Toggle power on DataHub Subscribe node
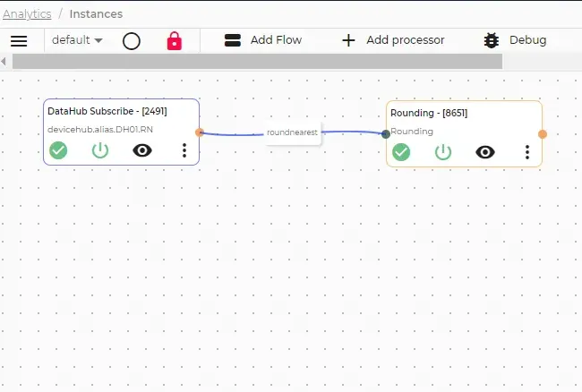 pos(100,150)
